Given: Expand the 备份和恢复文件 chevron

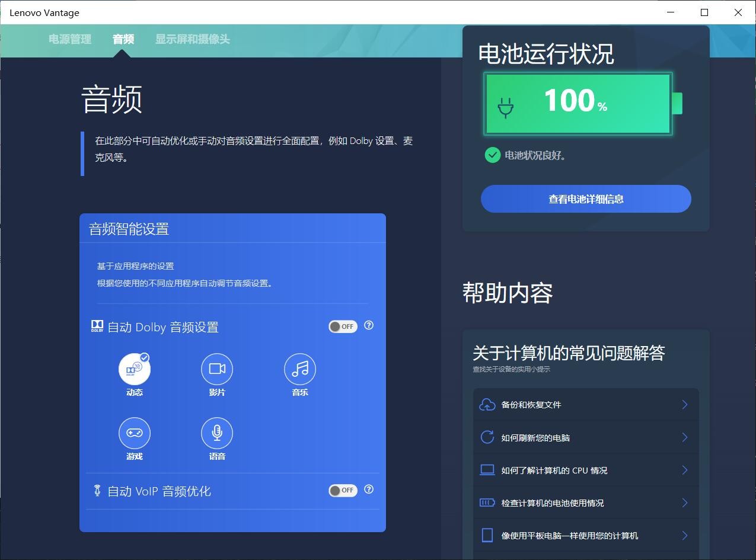Looking at the screenshot, I should tap(684, 405).
